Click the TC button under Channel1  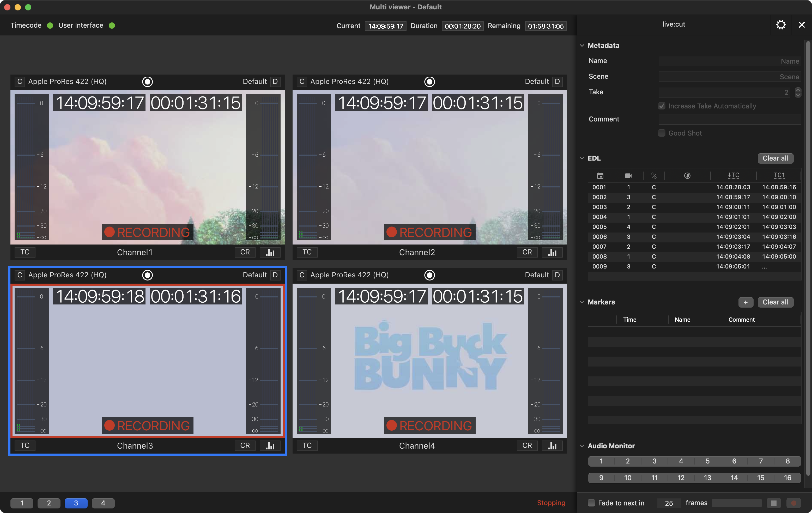(x=25, y=252)
